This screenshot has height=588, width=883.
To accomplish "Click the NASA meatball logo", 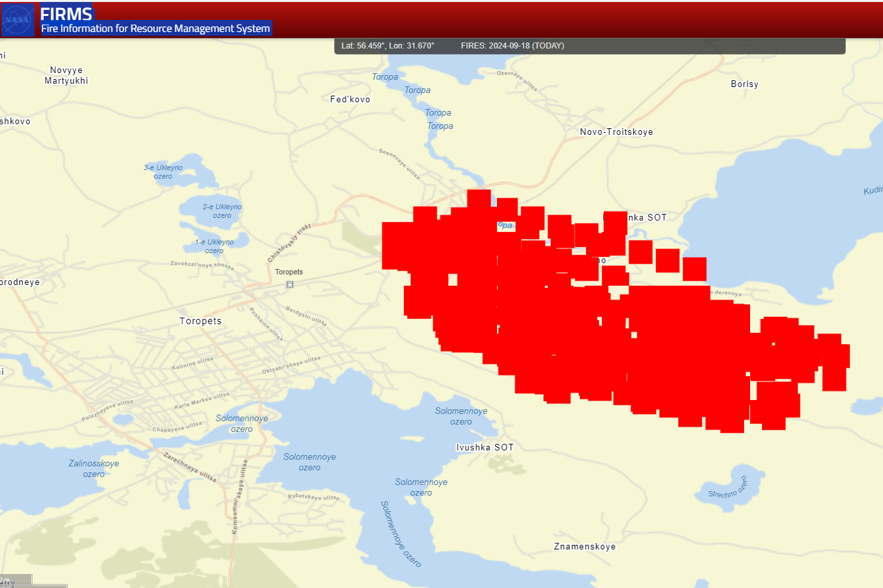I will [18, 19].
